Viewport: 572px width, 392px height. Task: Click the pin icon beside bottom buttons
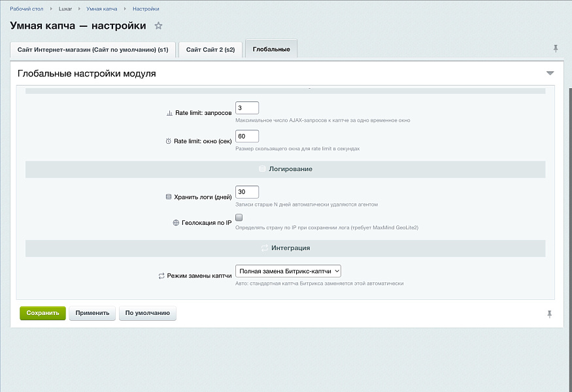point(549,314)
